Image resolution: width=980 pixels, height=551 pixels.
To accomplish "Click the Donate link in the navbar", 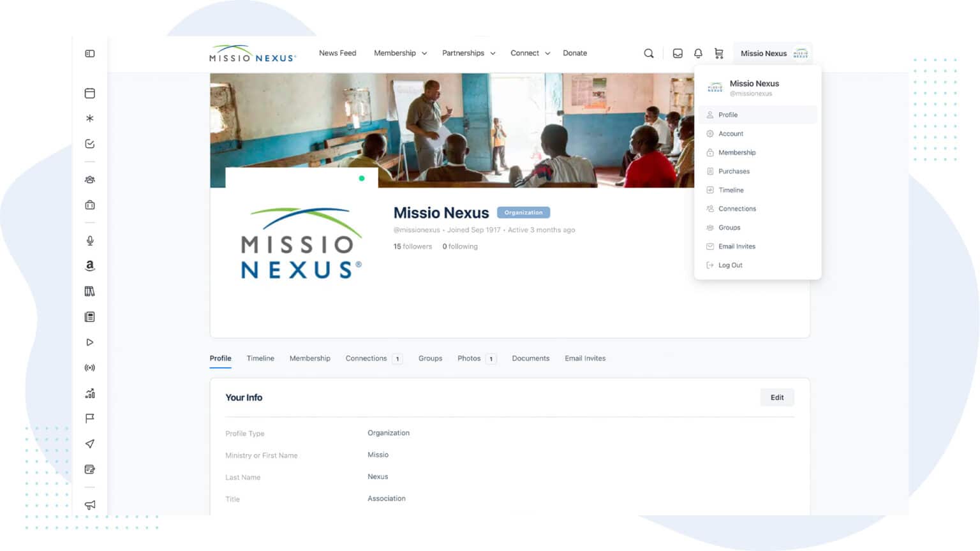I will (x=574, y=53).
